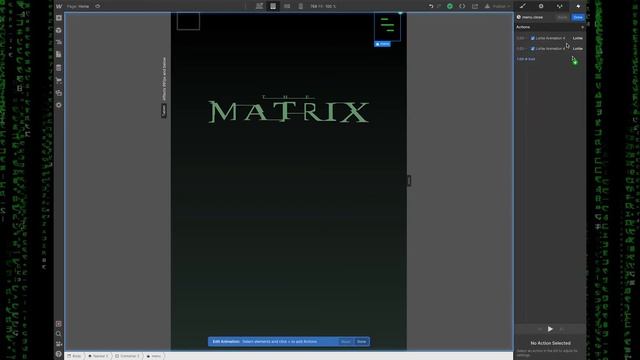Open the CMS Collections panel
Screen dimensions: 640x360
[x=59, y=68]
